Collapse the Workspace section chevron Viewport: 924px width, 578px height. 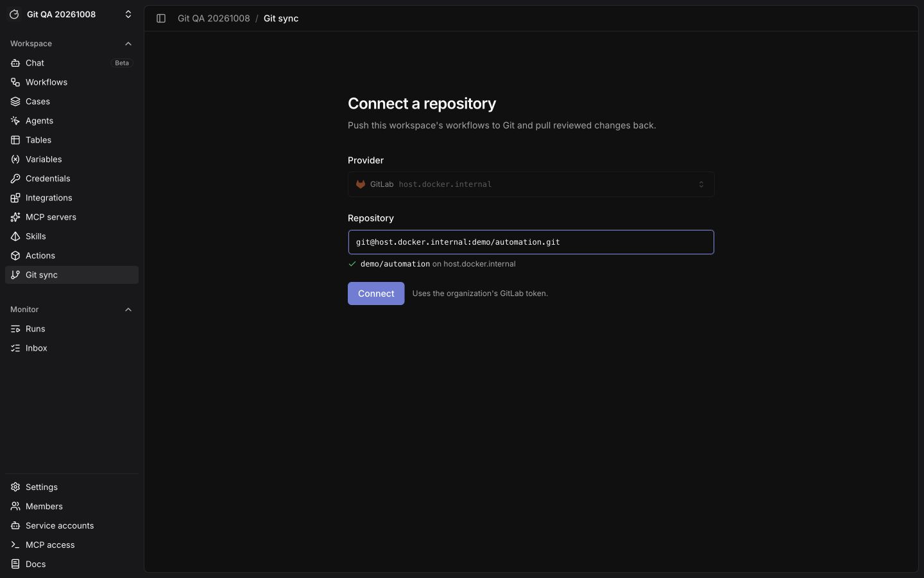pos(128,44)
